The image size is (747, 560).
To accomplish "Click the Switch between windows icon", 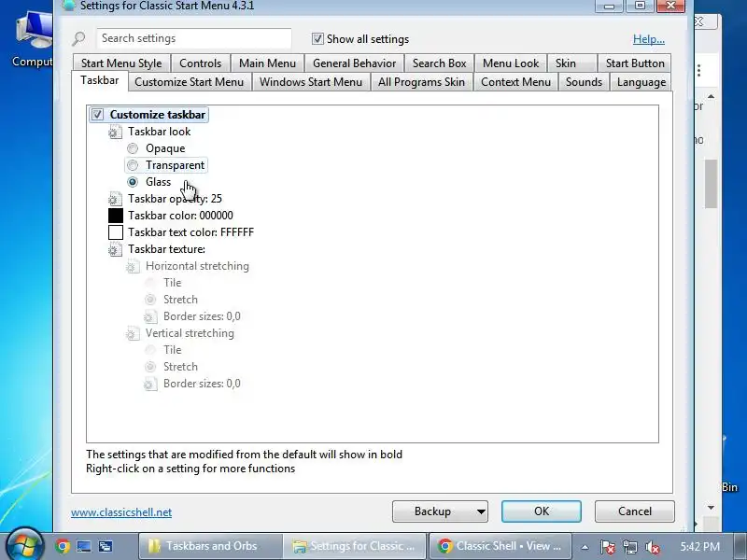I will (x=106, y=546).
